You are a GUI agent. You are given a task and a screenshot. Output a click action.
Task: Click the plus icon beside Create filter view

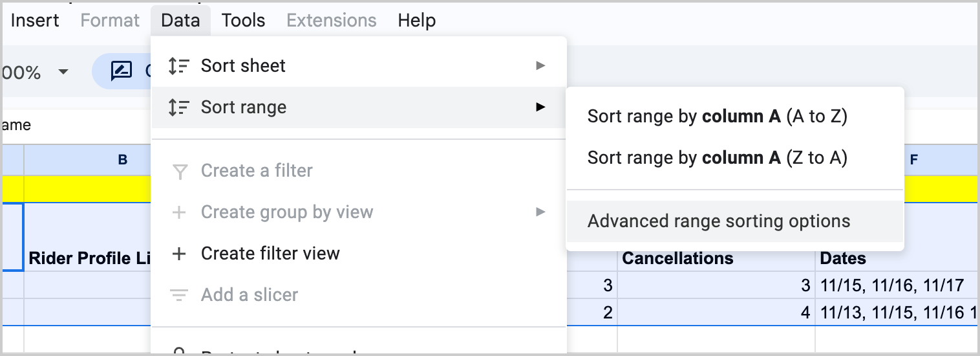click(179, 254)
